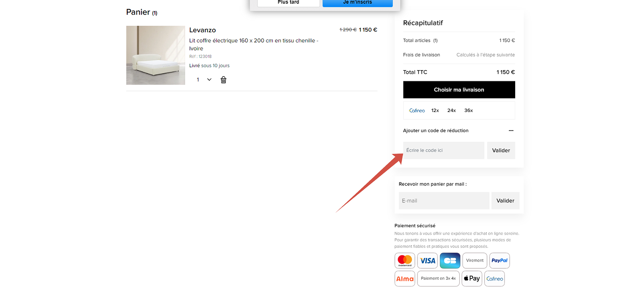Choose the 12x financing option
644x303 pixels.
[435, 110]
